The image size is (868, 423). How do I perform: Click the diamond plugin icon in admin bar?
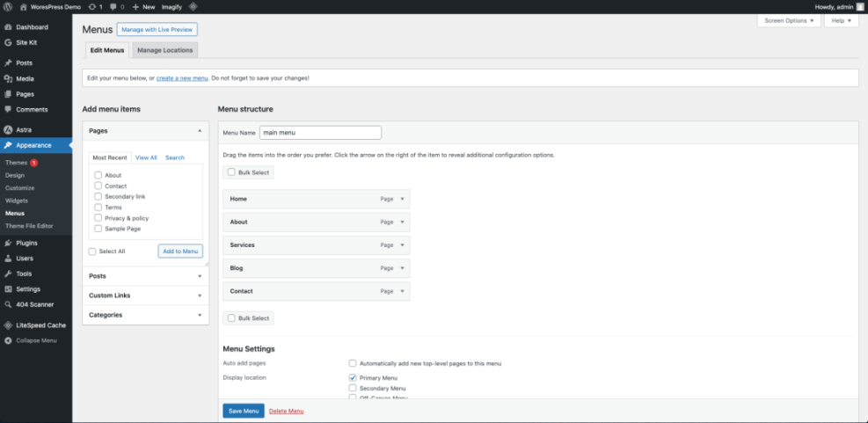click(193, 7)
